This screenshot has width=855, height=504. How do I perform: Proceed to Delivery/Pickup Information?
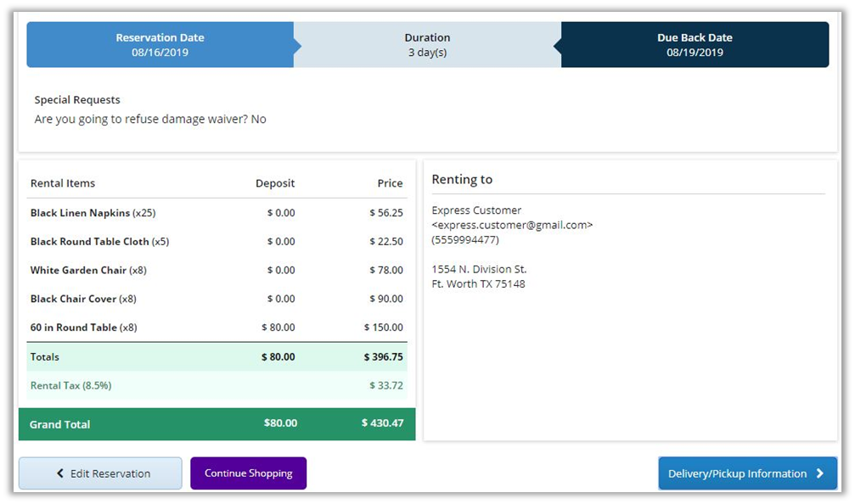tap(747, 473)
